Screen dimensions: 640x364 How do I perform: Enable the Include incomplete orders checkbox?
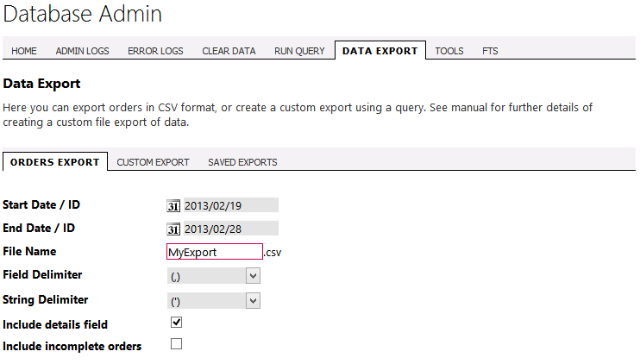point(176,344)
